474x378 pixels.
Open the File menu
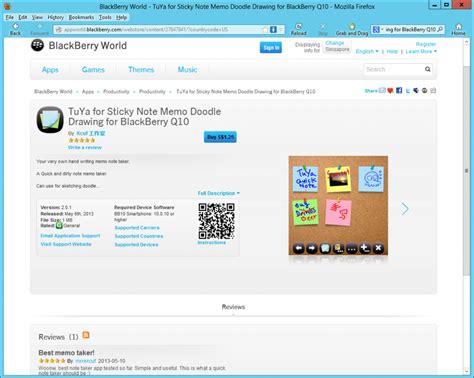[x=10, y=17]
